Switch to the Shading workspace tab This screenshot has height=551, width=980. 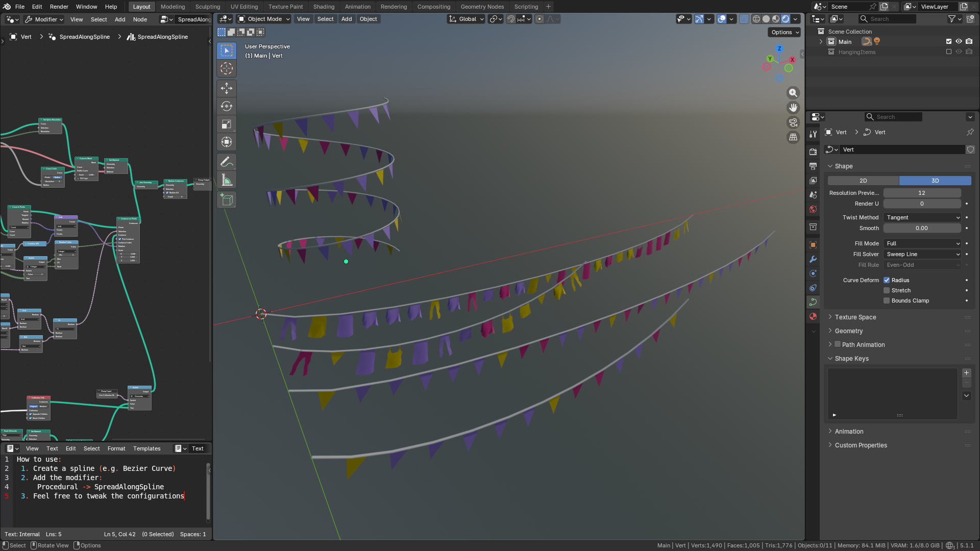[x=324, y=7]
